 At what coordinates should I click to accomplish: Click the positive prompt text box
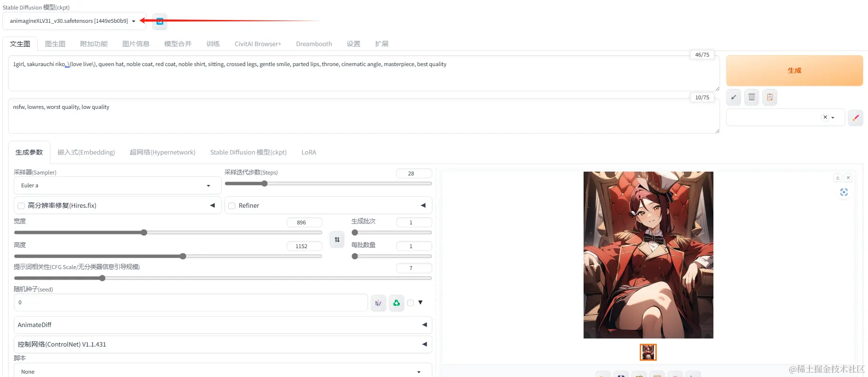pos(363,73)
